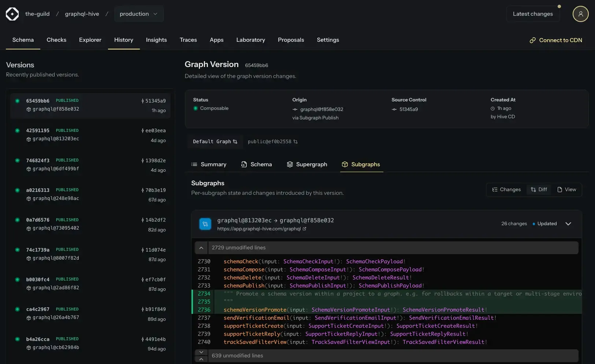Image resolution: width=595 pixels, height=364 pixels.
Task: Show the Summary view of graph version
Action: click(x=209, y=164)
